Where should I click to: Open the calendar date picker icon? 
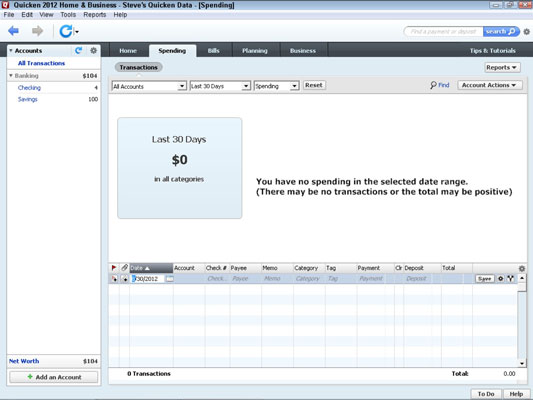tap(169, 279)
